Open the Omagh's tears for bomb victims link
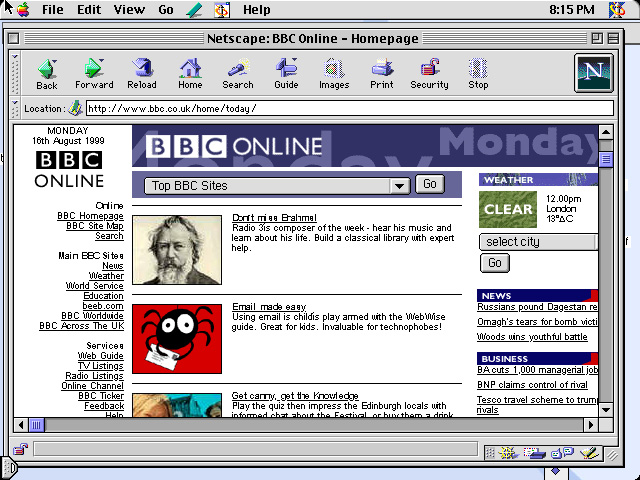 point(537,322)
